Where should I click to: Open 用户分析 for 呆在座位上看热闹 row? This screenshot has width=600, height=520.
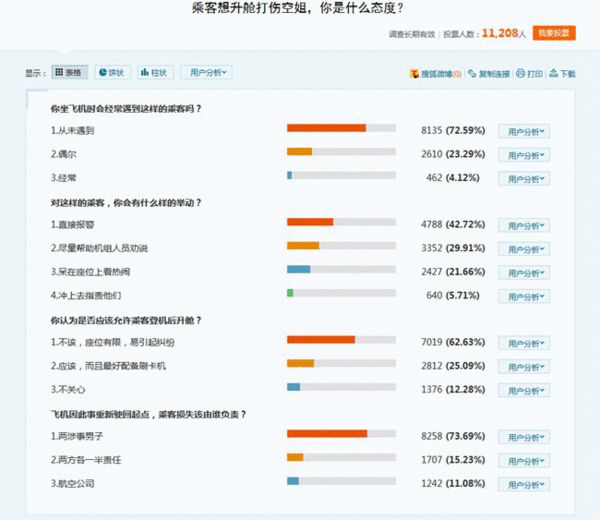(x=524, y=273)
